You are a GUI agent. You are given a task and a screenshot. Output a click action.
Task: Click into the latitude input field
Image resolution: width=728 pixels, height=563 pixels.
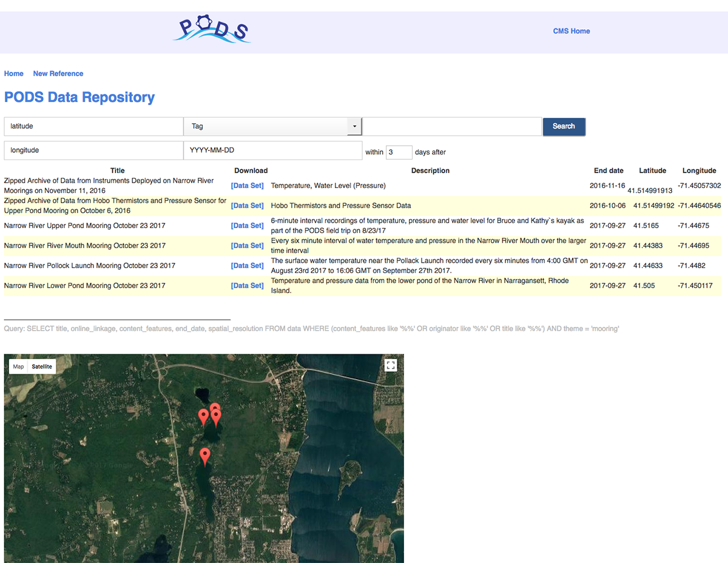click(93, 126)
